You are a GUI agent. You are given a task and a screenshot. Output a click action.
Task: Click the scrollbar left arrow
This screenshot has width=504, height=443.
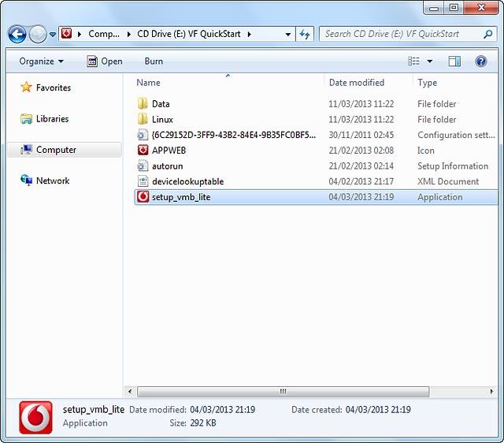click(x=130, y=392)
